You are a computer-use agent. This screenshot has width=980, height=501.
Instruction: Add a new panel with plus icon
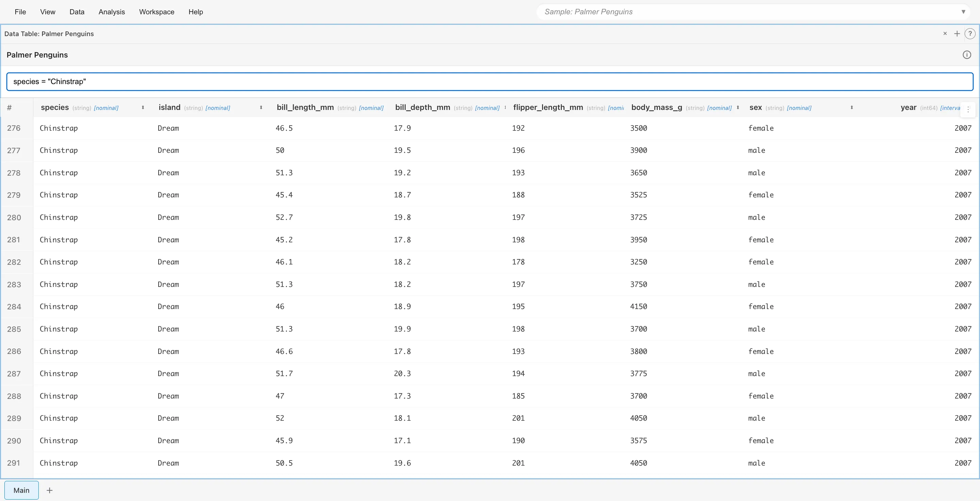click(957, 34)
